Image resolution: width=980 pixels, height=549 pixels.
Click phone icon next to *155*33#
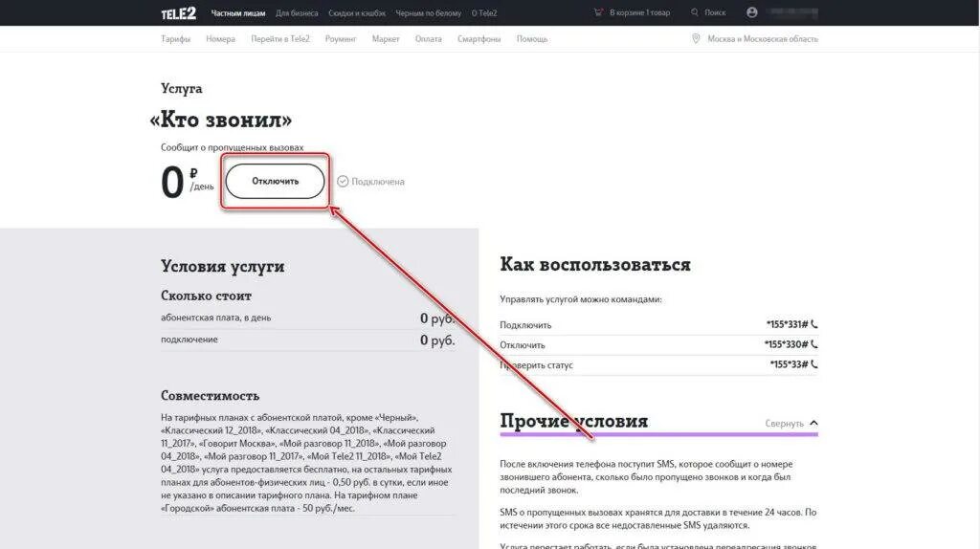(813, 364)
